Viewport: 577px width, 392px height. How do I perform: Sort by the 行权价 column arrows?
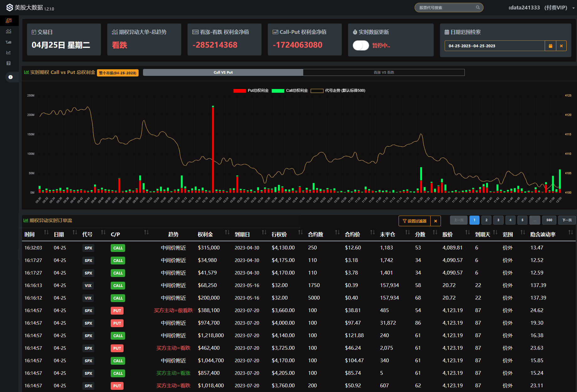(x=300, y=232)
